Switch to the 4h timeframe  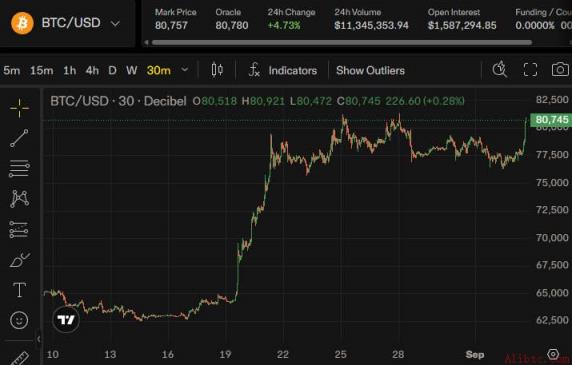click(92, 70)
